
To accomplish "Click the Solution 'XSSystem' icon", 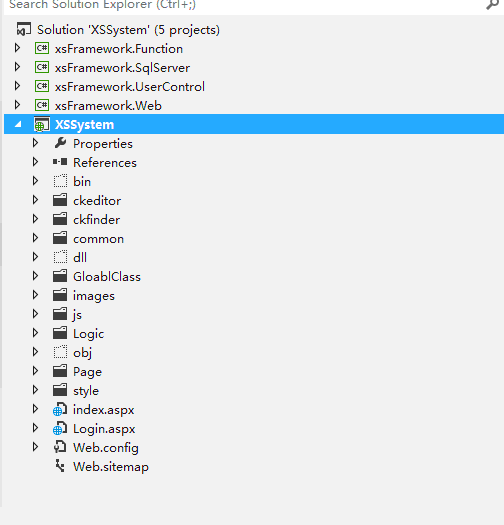I will (x=24, y=29).
